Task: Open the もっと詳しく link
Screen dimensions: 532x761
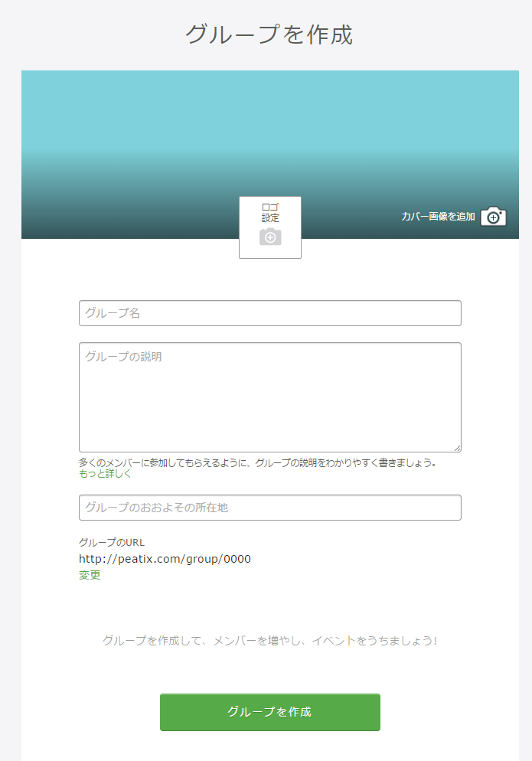Action: point(105,474)
